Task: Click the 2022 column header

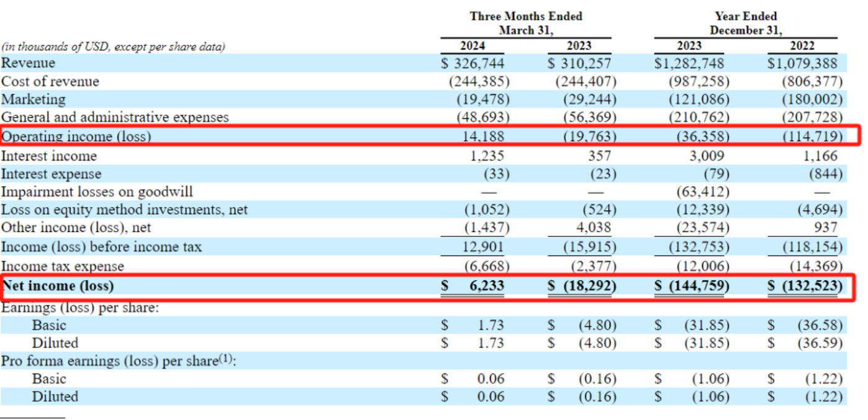Action: click(x=803, y=45)
